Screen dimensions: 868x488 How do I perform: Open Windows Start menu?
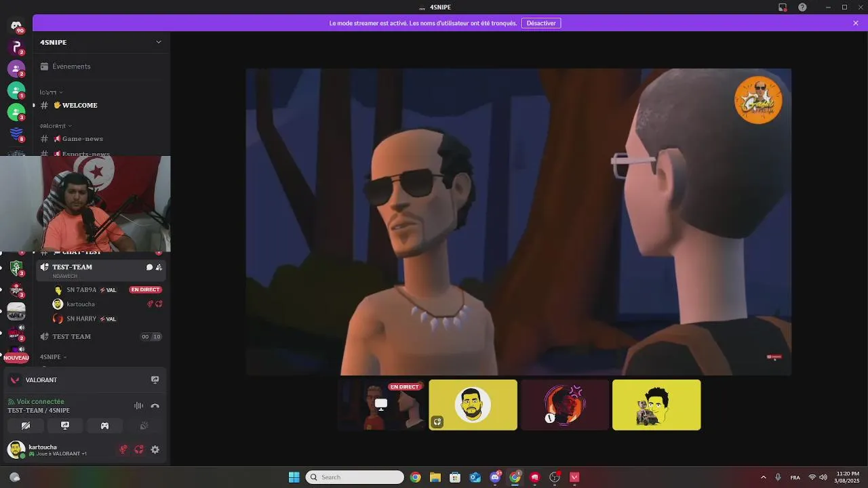[x=294, y=477]
